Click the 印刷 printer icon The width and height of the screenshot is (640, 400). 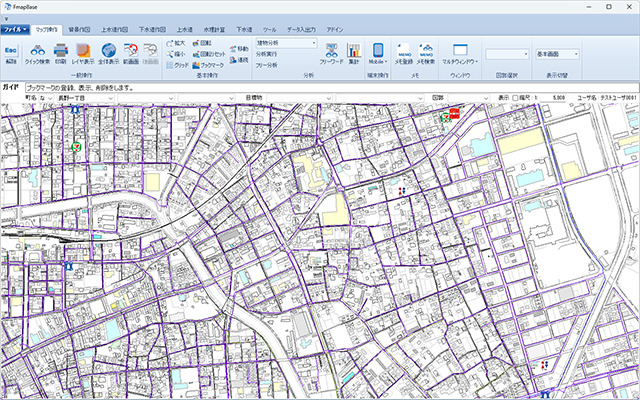(x=61, y=53)
